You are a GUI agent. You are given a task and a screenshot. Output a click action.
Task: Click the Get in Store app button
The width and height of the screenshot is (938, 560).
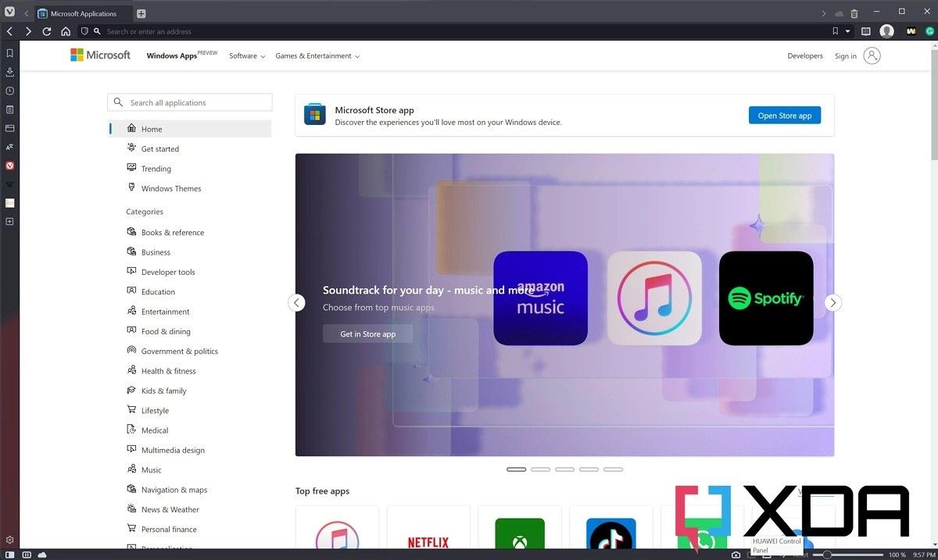click(x=367, y=334)
